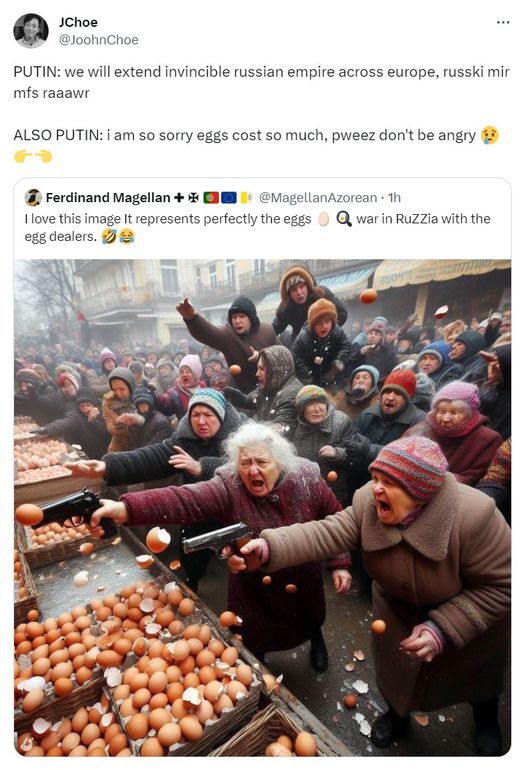Viewport: 526px width, 770px height.
Task: Click the quoted tweet text about eggs war
Action: tap(257, 228)
